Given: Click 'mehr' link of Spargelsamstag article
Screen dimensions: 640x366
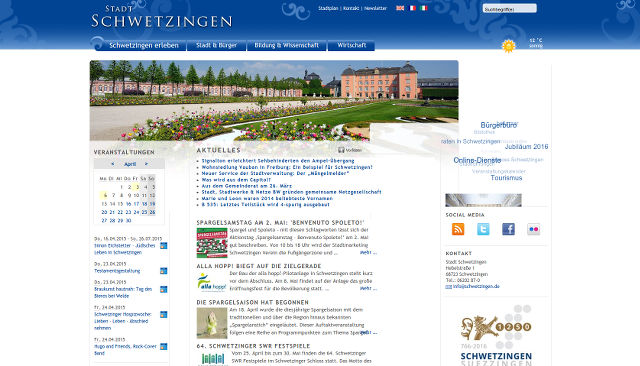Looking at the screenshot, I should point(367,253).
